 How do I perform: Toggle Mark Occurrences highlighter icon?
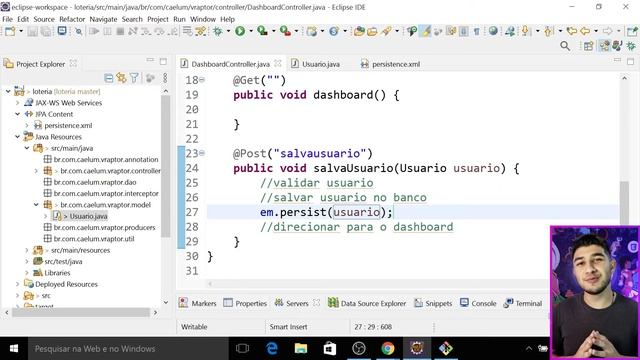pos(425,31)
